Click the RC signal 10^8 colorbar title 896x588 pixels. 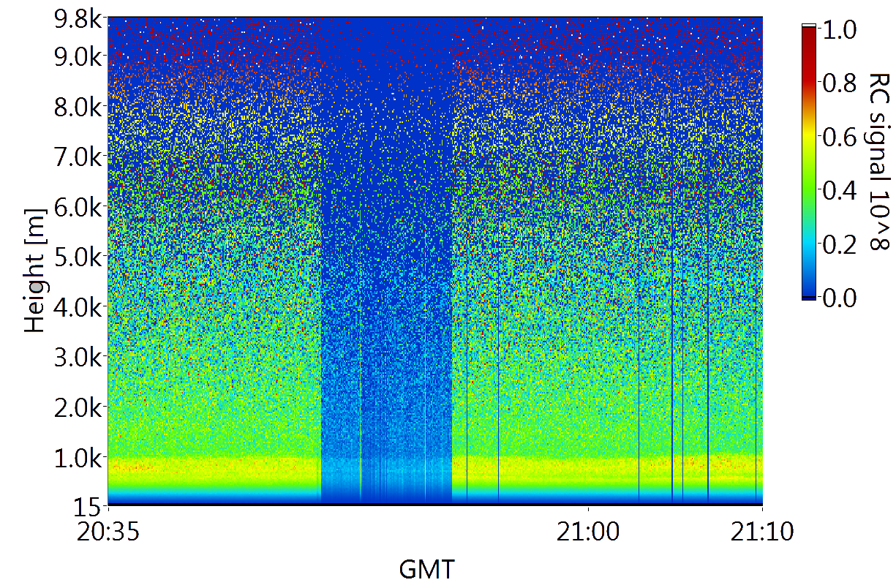878,161
